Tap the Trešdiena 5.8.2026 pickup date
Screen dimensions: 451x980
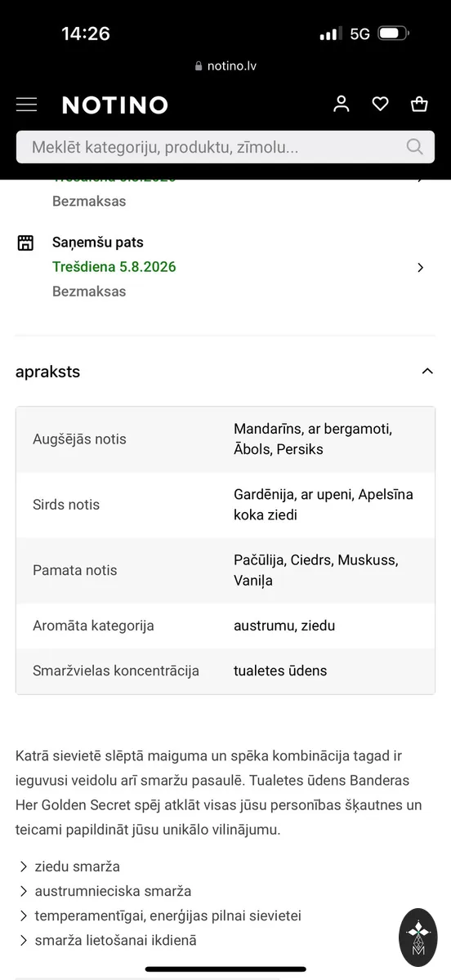[x=114, y=267]
